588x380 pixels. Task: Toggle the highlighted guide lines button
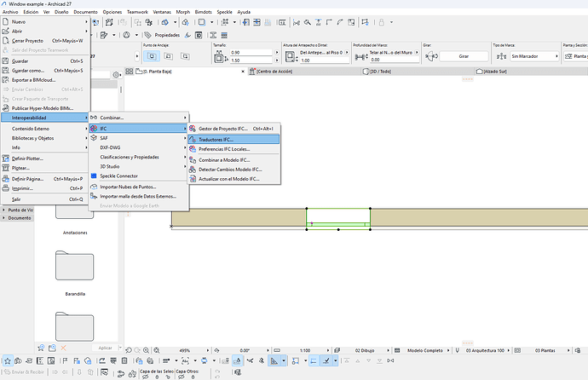pos(314,361)
